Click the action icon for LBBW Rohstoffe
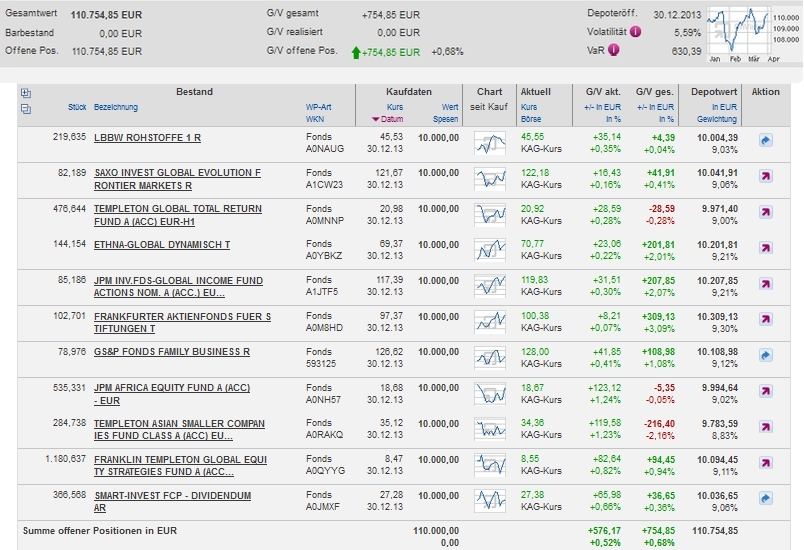The height and width of the screenshot is (550, 804). [x=765, y=142]
